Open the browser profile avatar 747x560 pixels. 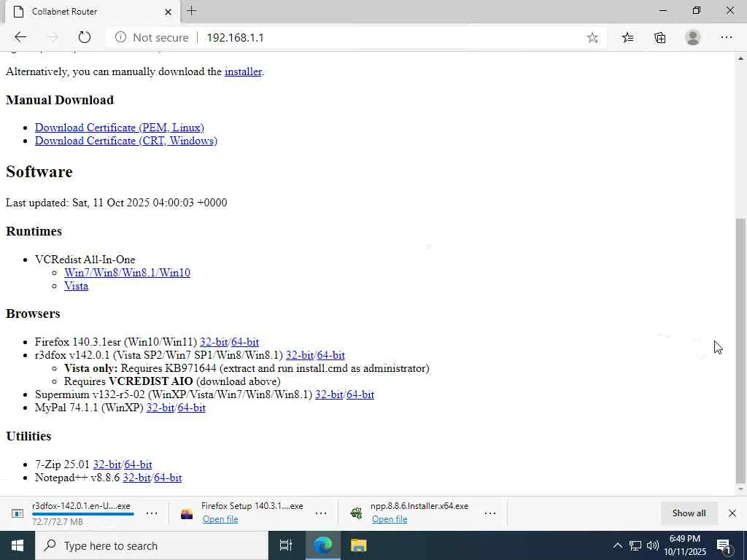pos(693,38)
